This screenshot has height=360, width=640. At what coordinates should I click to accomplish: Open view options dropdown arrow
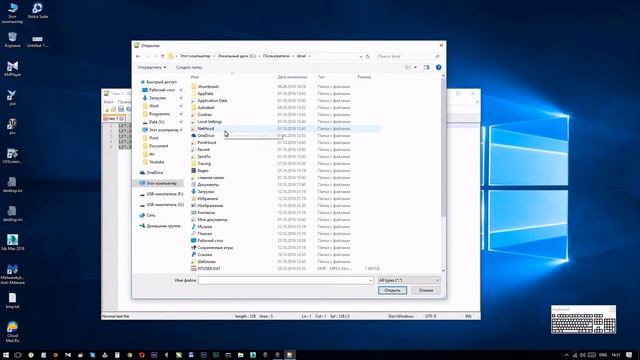coord(416,67)
